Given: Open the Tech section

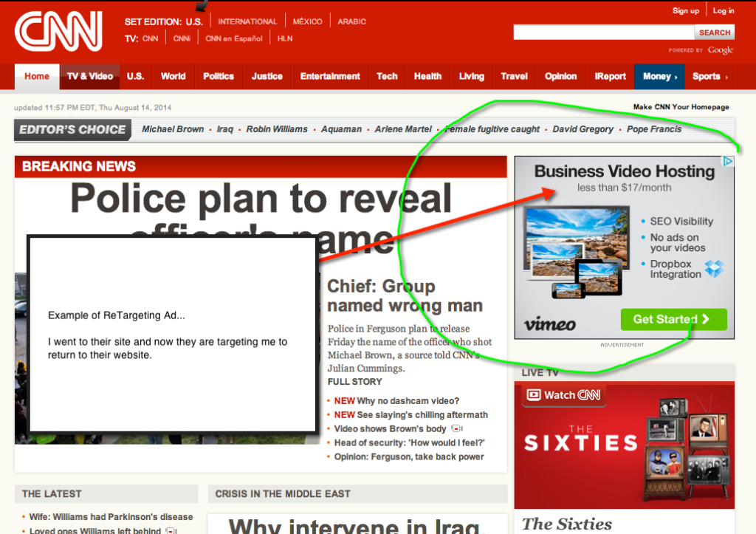Looking at the screenshot, I should tap(387, 76).
